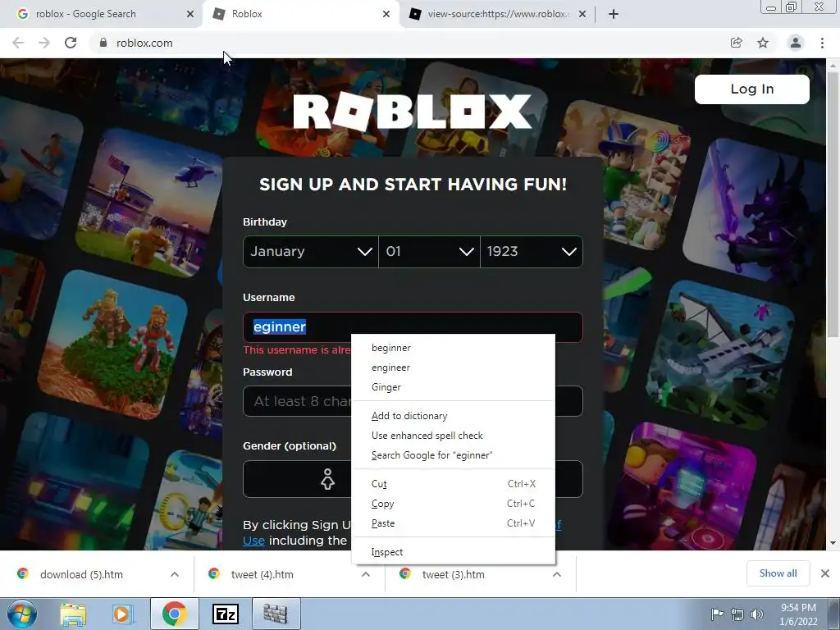
Task: Click the Roblox logo
Action: click(413, 112)
